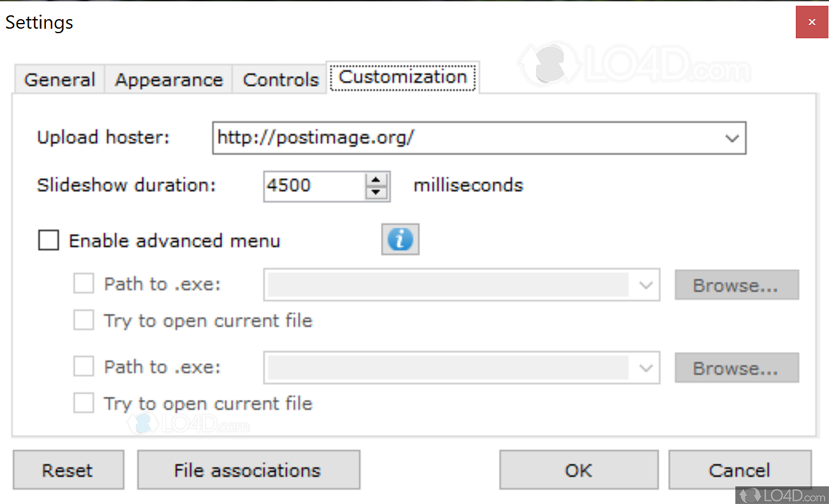Open the Appearance tab

click(168, 80)
